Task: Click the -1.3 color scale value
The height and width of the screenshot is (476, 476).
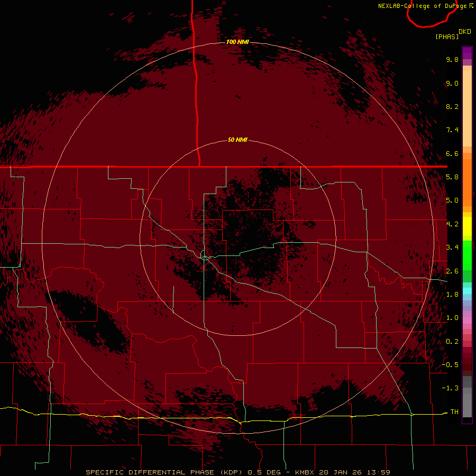Action: pos(450,388)
